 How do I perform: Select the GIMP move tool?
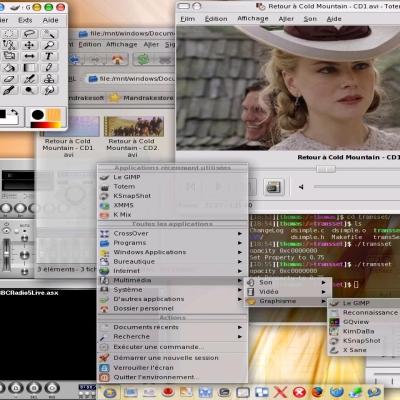(x=30, y=45)
